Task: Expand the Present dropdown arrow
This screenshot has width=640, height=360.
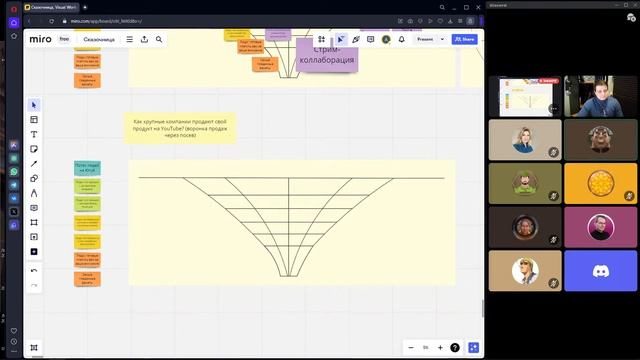Action: pyautogui.click(x=442, y=39)
